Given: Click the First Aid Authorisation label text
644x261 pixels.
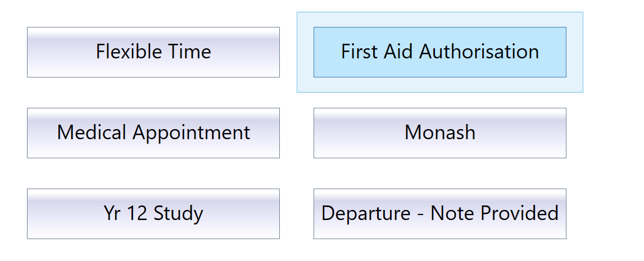Looking at the screenshot, I should (439, 52).
